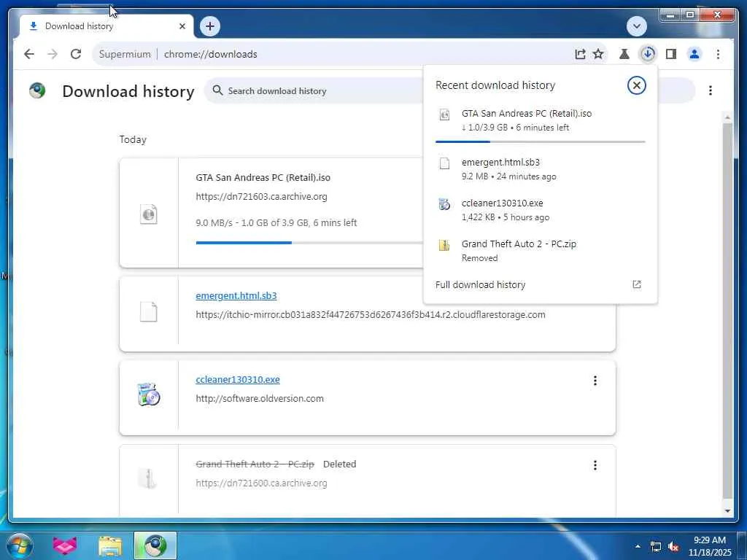
Task: Open Full download history link
Action: click(480, 285)
